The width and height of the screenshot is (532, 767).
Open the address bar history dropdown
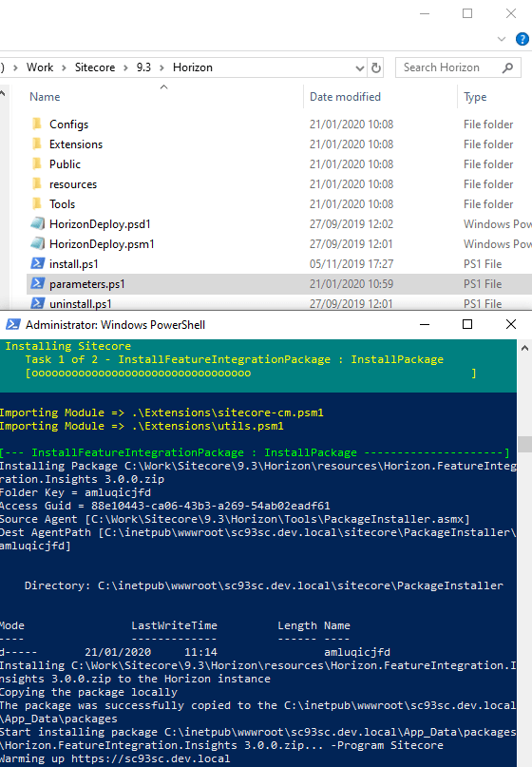359,68
